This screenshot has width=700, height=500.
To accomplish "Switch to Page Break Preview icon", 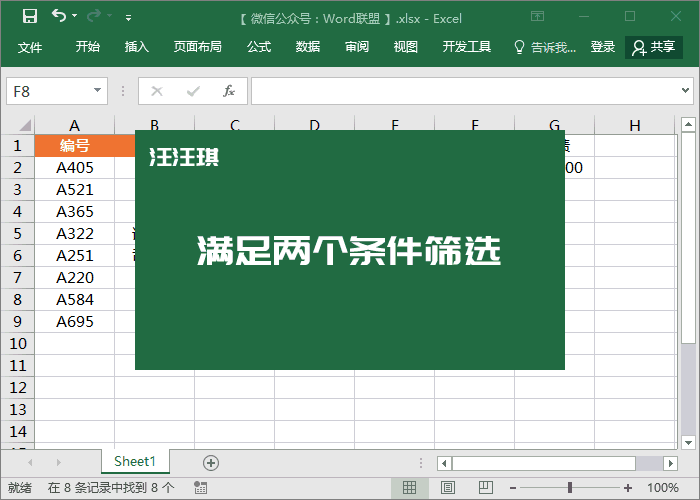I will (486, 488).
